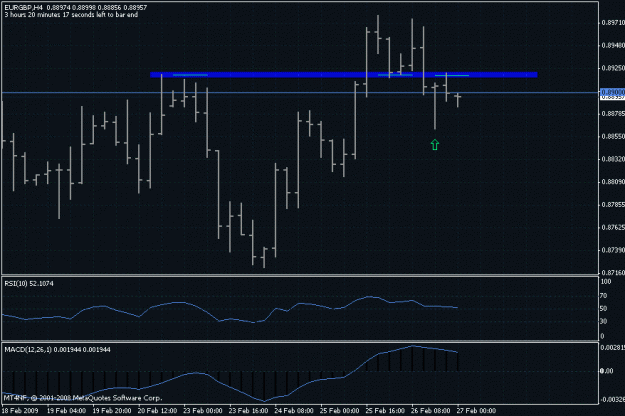Click the 0.87160 price axis label
The height and width of the screenshot is (416, 625).
coord(613,273)
